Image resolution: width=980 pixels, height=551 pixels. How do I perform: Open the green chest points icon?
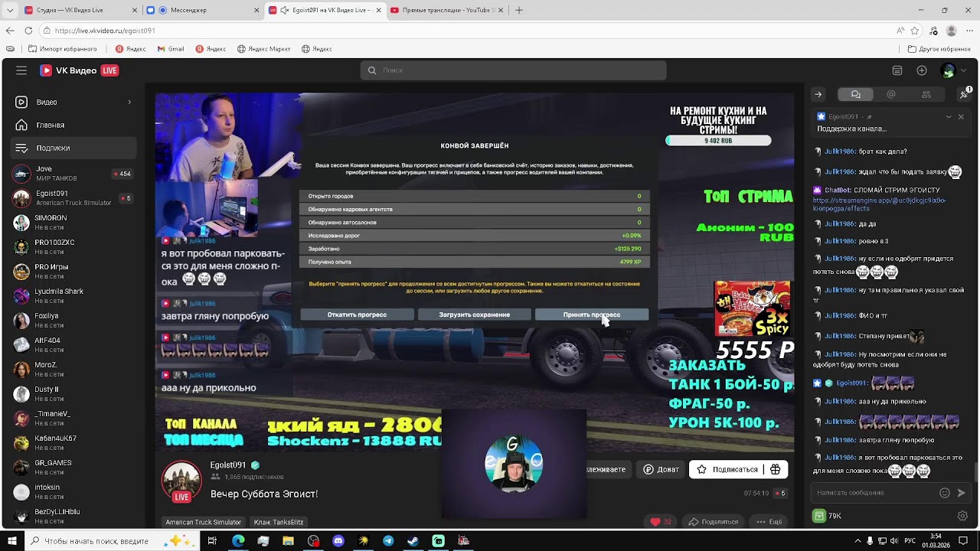click(x=819, y=517)
